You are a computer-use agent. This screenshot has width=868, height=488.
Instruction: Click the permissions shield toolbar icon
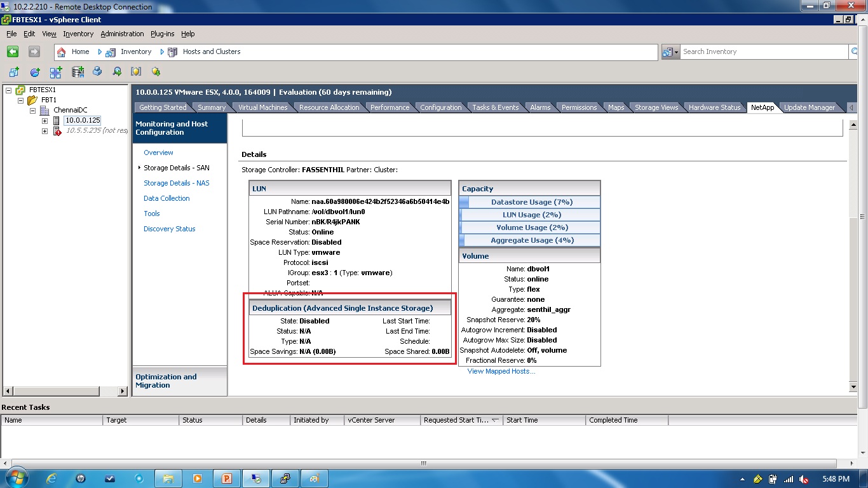coord(135,71)
